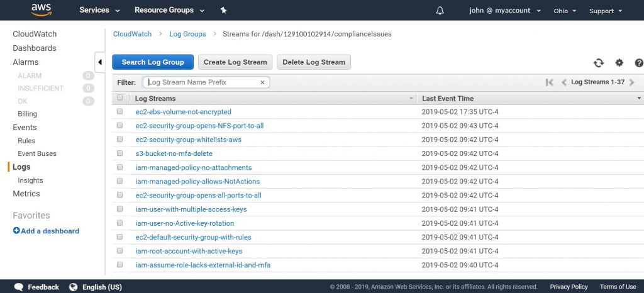Click the Create Log Stream button

(235, 62)
